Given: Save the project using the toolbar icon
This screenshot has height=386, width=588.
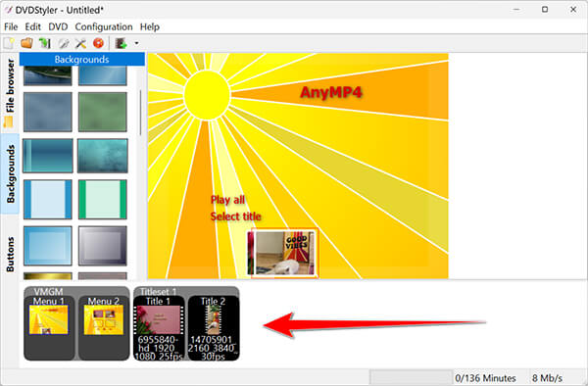Looking at the screenshot, I should [x=45, y=43].
